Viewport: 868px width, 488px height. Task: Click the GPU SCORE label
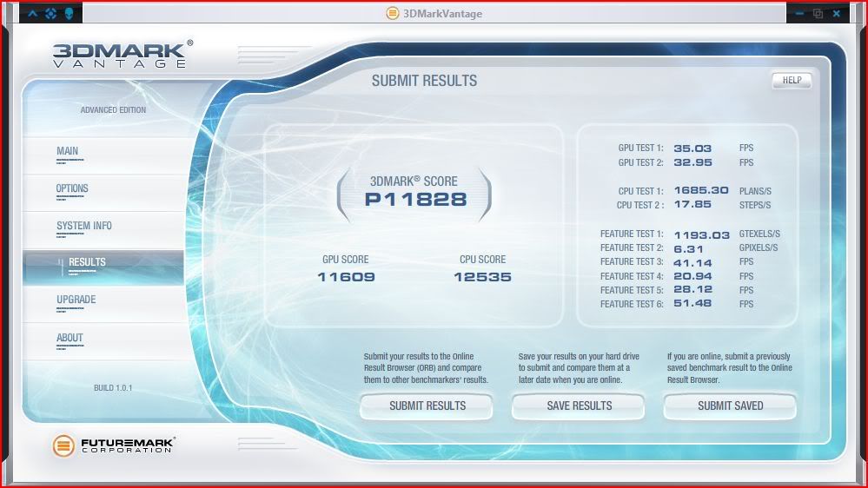pos(346,259)
